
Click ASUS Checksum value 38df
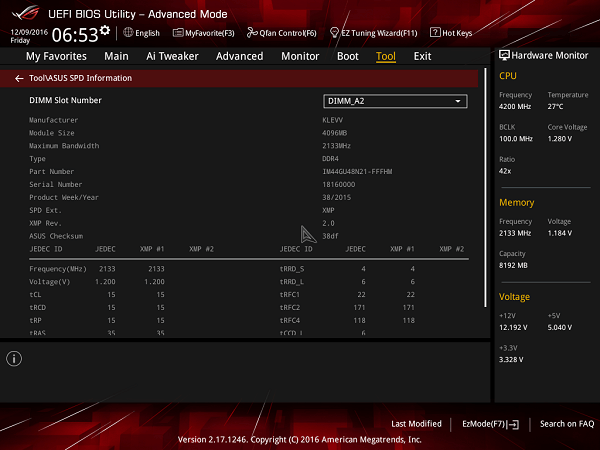click(x=330, y=236)
